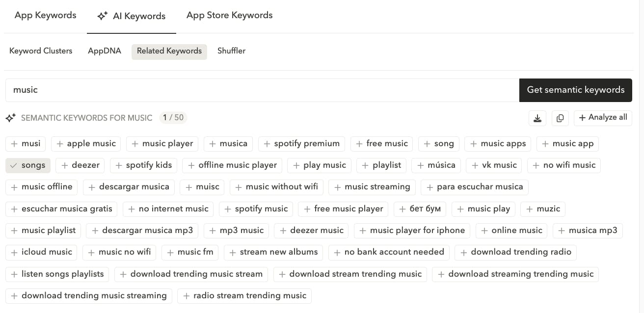Click the download keywords icon
This screenshot has height=313, width=644.
coord(537,118)
